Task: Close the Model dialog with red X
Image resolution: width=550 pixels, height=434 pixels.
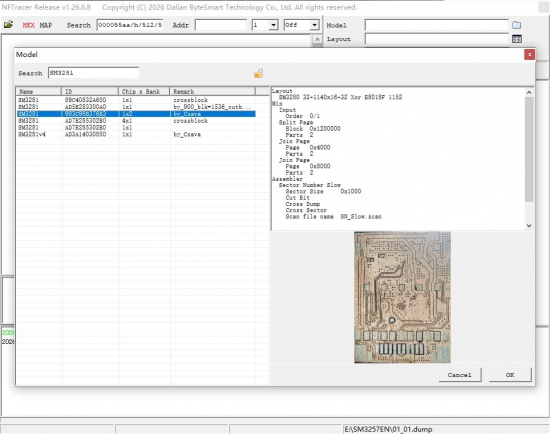Action: pos(529,54)
